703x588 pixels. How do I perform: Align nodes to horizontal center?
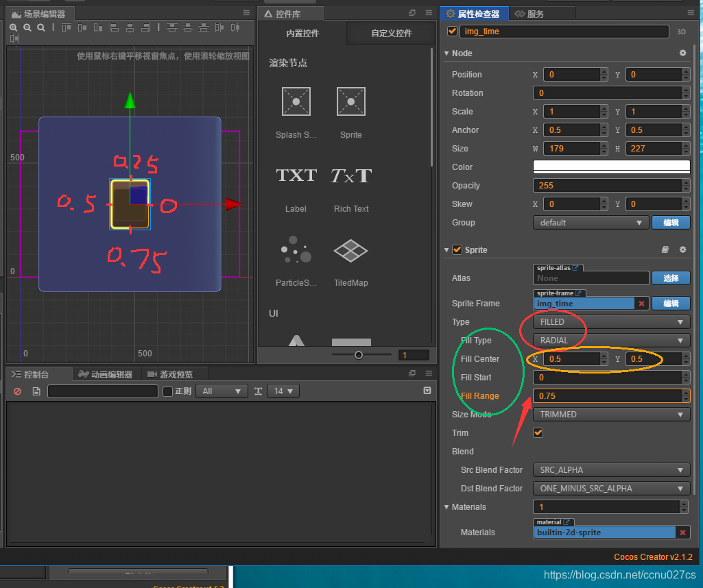click(x=130, y=28)
